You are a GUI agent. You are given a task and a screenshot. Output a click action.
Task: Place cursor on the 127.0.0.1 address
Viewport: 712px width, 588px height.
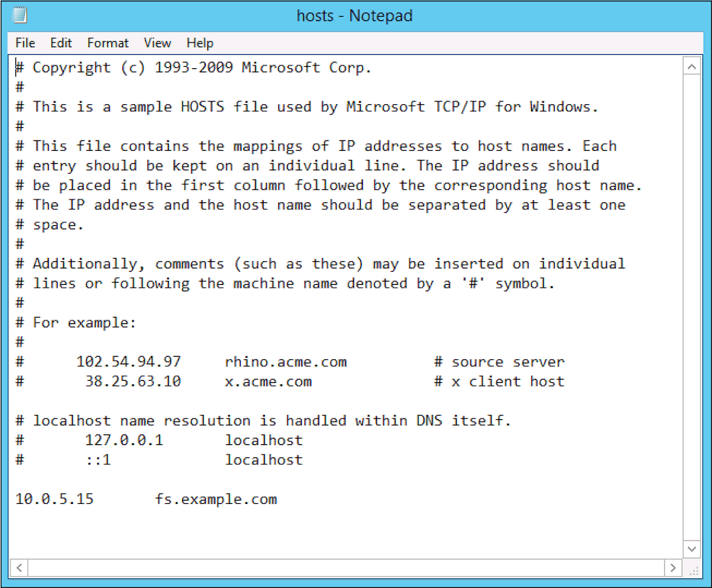(x=124, y=441)
